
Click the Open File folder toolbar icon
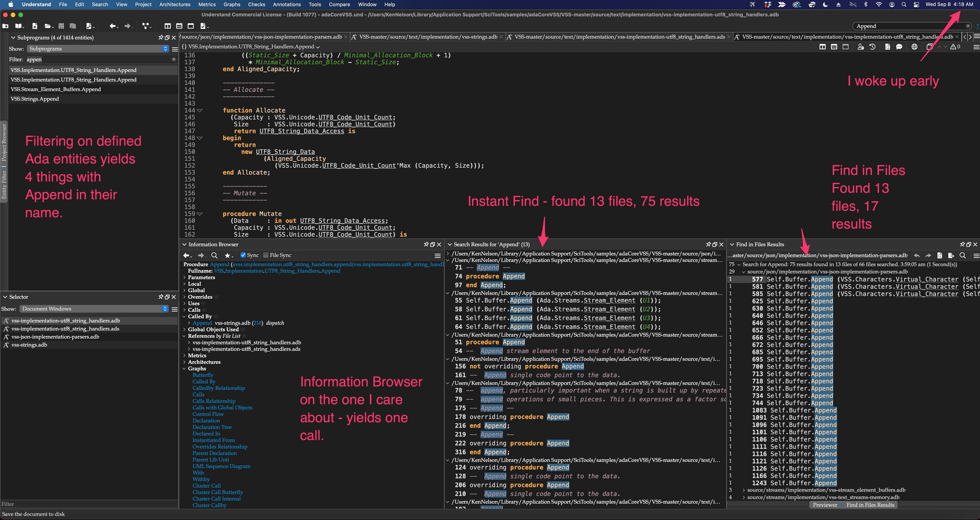coord(49,26)
